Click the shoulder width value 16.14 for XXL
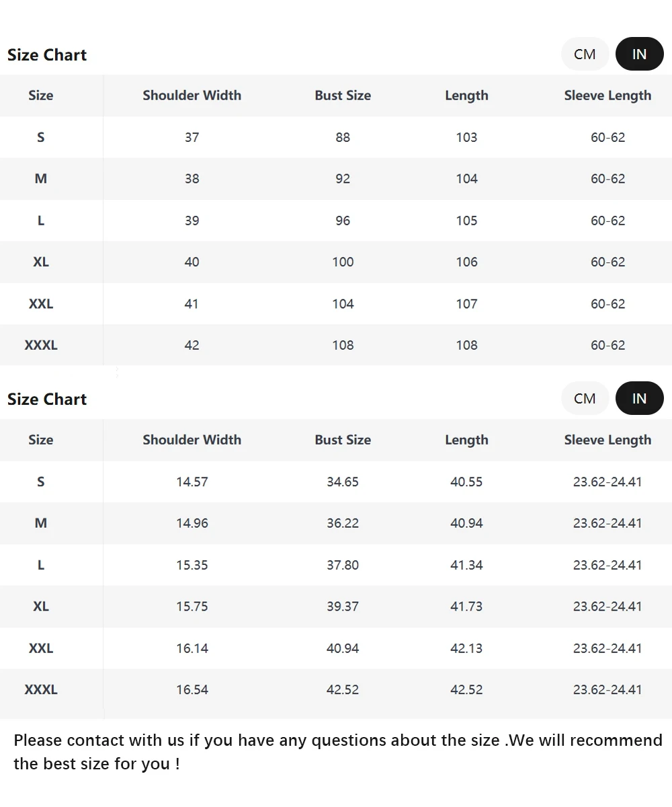Screen dimensions: 672x807 pyautogui.click(x=192, y=648)
